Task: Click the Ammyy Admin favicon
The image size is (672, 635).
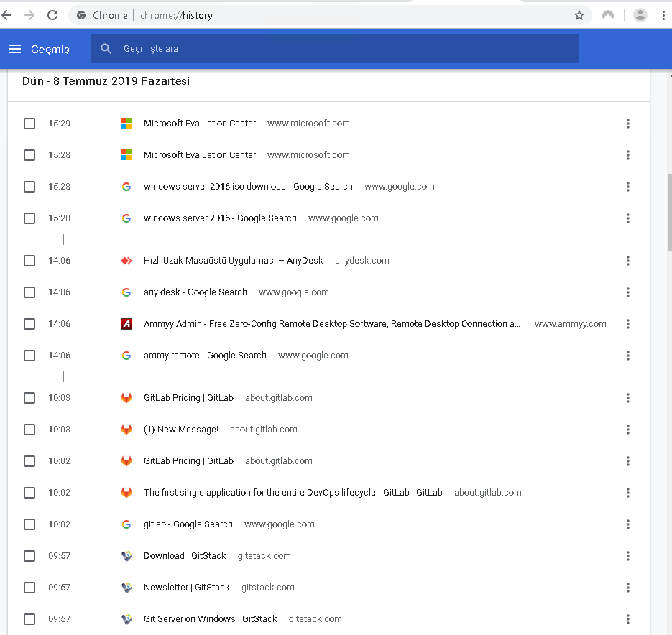Action: [x=126, y=324]
